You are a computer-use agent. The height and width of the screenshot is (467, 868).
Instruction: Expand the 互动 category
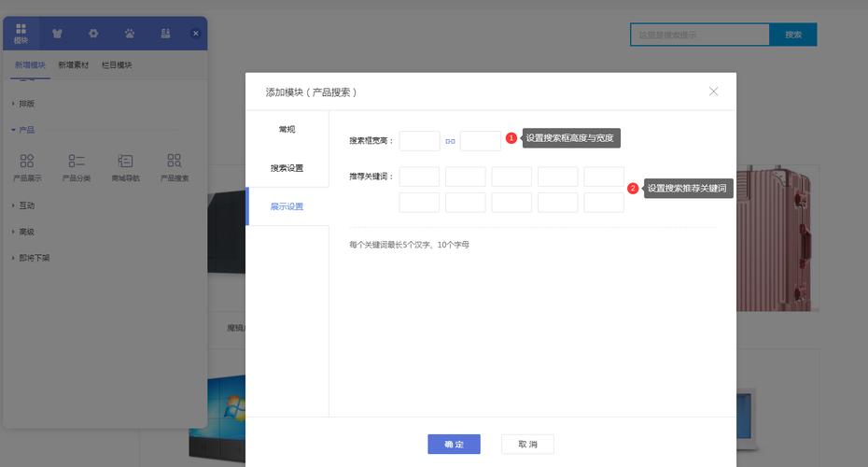tap(23, 205)
